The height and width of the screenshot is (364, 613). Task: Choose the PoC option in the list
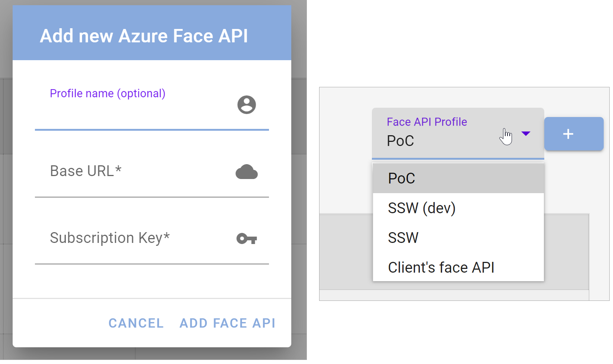458,178
